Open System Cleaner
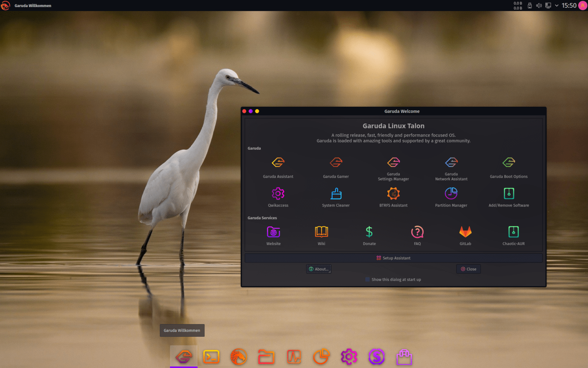Image resolution: width=588 pixels, height=368 pixels. click(336, 197)
